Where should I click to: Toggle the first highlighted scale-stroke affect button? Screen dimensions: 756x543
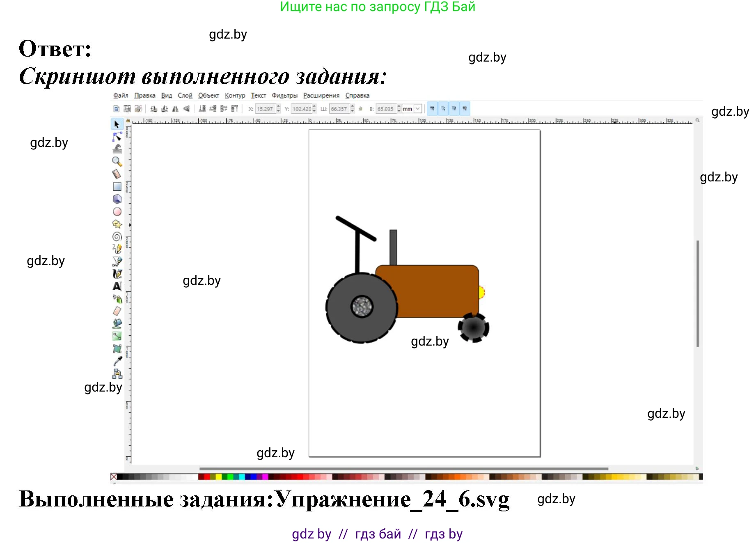tap(432, 109)
